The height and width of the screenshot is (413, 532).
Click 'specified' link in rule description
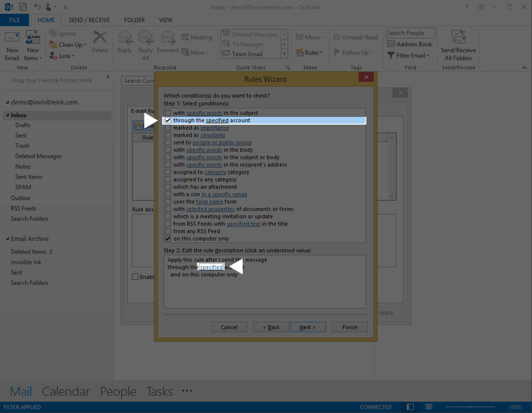pyautogui.click(x=211, y=267)
